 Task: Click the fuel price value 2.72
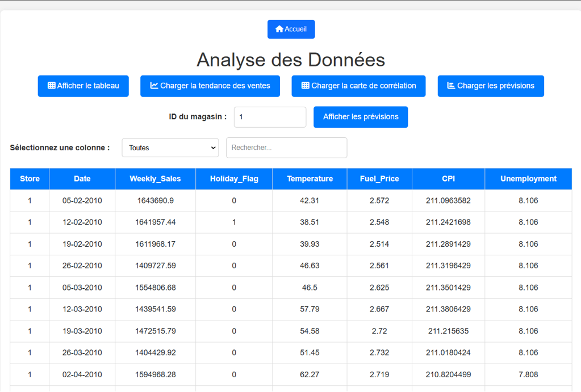[x=379, y=331]
